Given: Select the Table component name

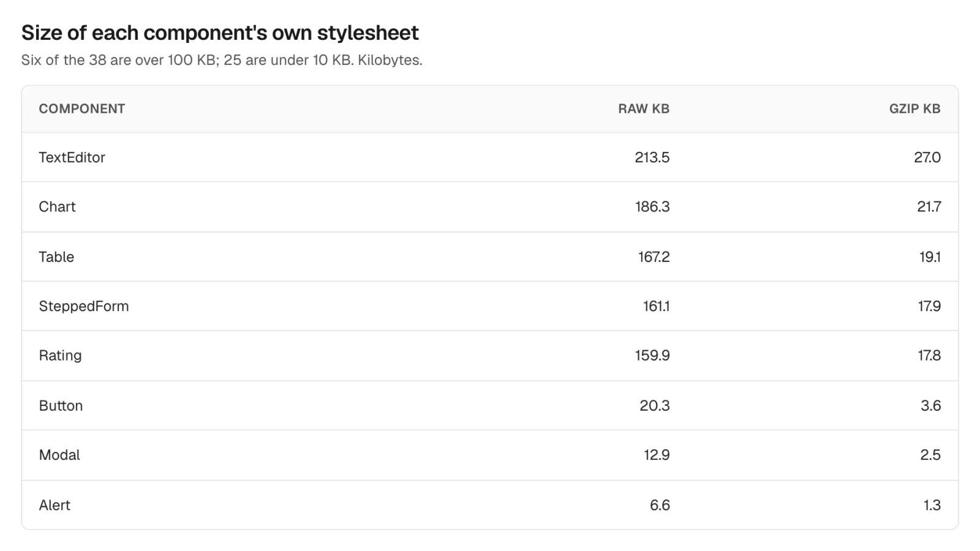Looking at the screenshot, I should [56, 257].
